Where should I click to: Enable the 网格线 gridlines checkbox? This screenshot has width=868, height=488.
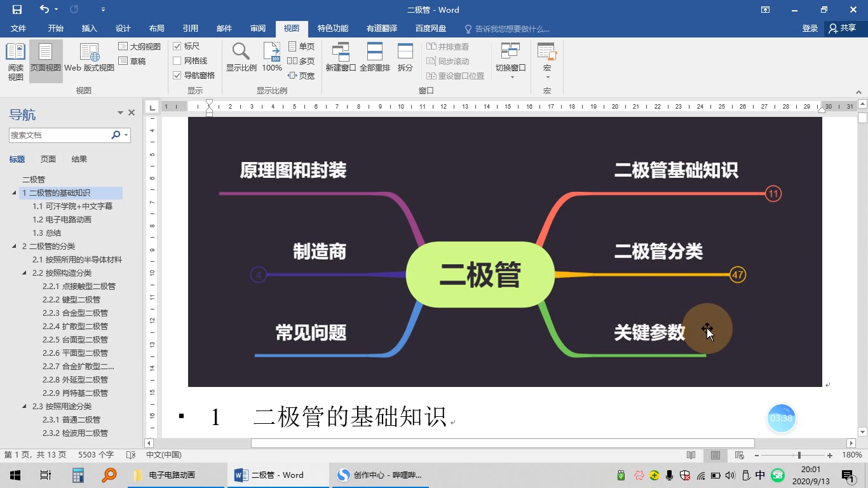pos(177,60)
